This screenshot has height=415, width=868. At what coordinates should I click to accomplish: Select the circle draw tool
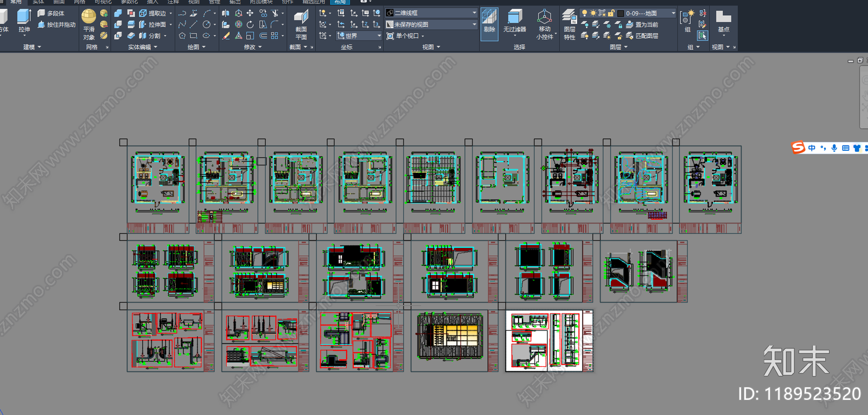(x=207, y=24)
